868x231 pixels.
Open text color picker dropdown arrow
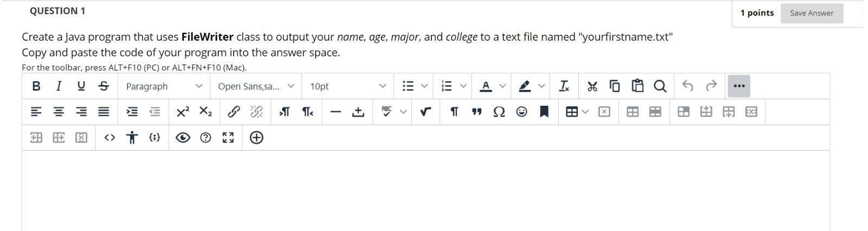(502, 86)
